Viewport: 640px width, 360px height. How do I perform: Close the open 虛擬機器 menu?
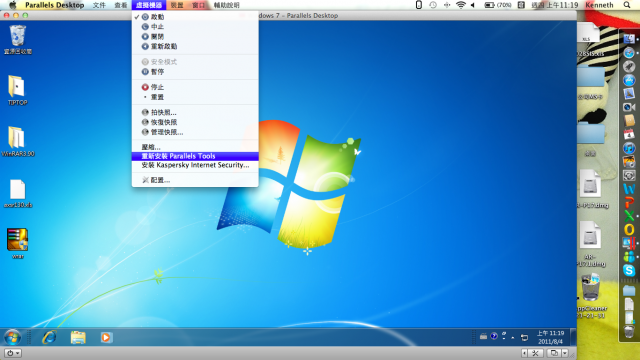click(x=149, y=5)
